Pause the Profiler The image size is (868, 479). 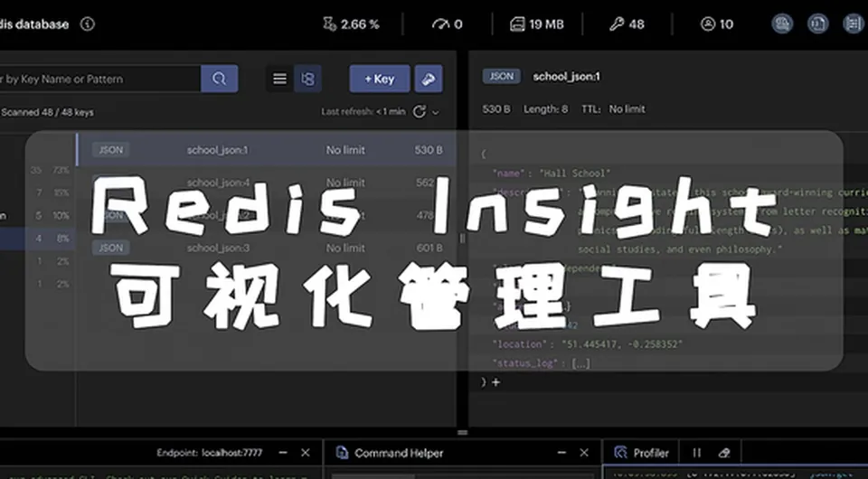click(697, 453)
